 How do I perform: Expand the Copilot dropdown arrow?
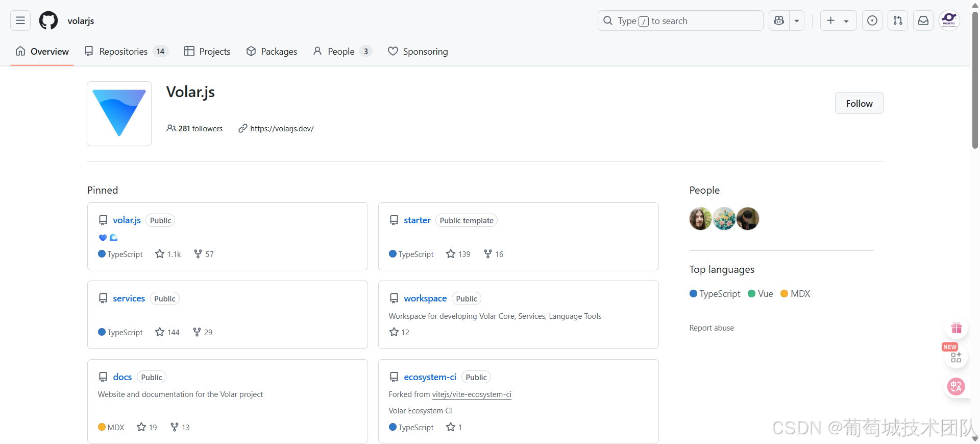tap(797, 20)
